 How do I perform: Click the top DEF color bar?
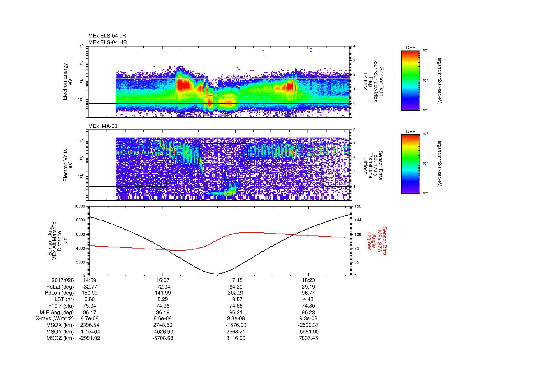tap(410, 80)
